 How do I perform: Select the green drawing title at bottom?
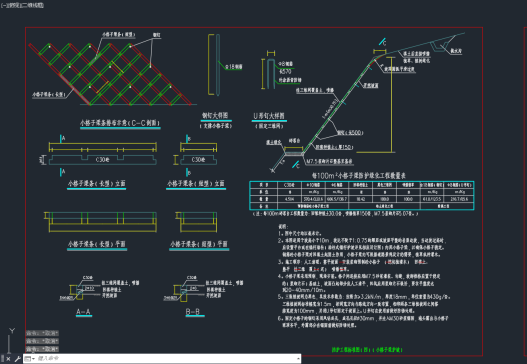pos(367,350)
